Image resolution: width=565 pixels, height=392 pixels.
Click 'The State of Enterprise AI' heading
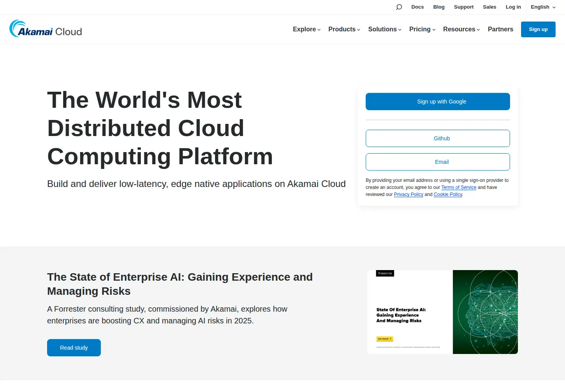(180, 284)
